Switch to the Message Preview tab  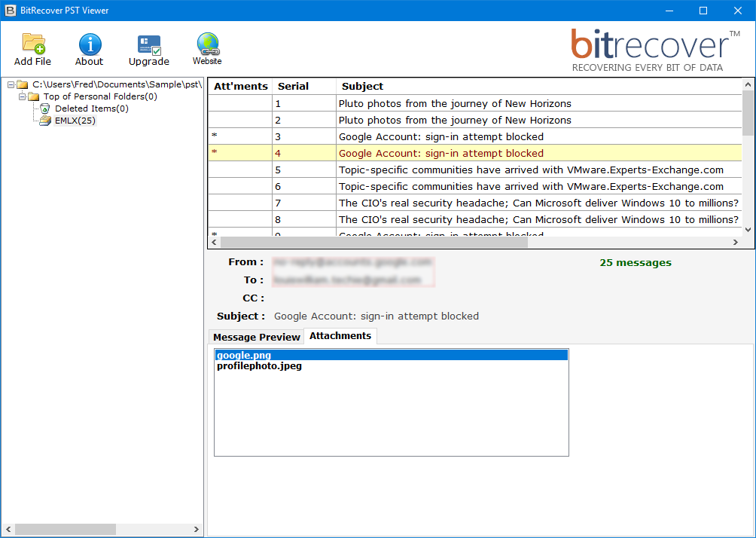point(257,337)
